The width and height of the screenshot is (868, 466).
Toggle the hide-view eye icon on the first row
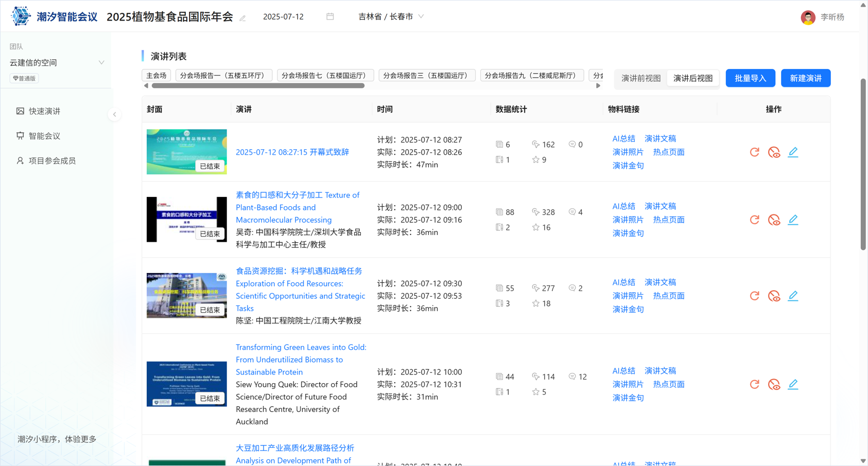774,152
